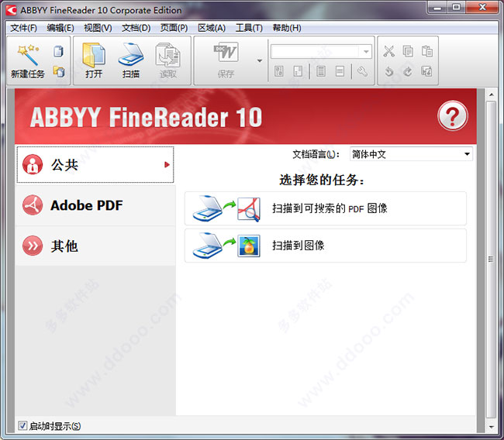
Task: Open the toolbar language combo box
Action: pyautogui.click(x=322, y=52)
